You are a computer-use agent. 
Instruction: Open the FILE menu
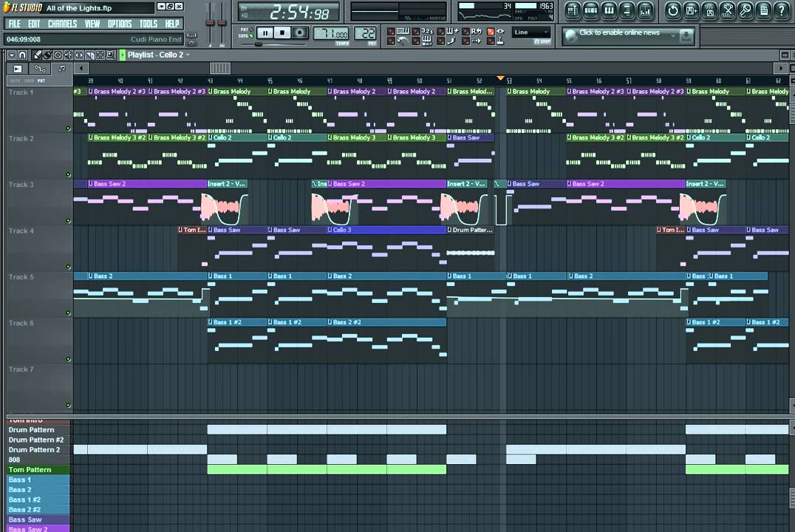click(14, 24)
